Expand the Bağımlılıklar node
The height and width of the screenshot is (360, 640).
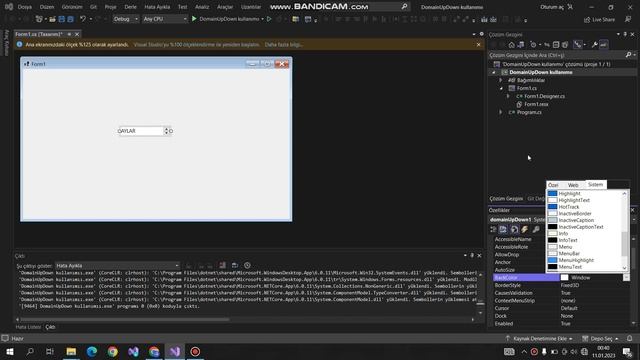501,80
